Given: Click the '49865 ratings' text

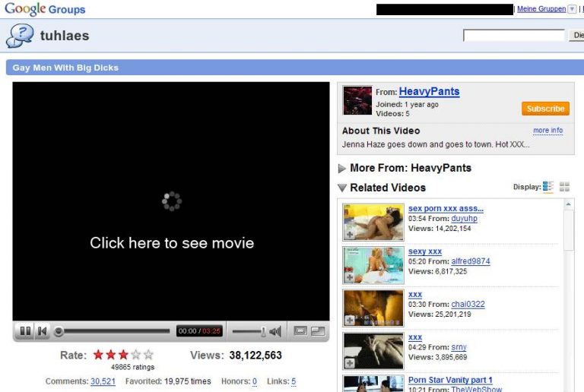Looking at the screenshot, I should tap(132, 367).
